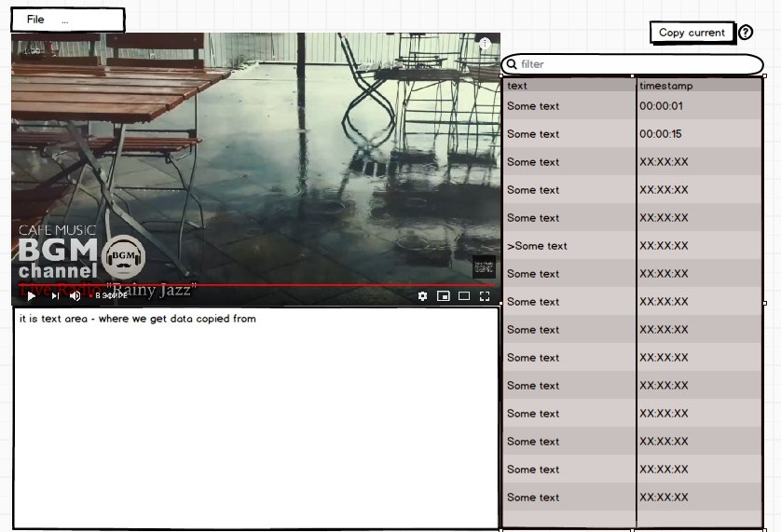Open the video info icon in the corner
781x532 pixels.
point(485,44)
